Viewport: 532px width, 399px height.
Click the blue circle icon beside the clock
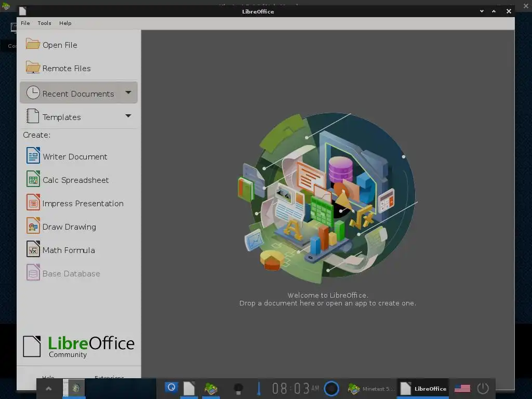pyautogui.click(x=331, y=389)
